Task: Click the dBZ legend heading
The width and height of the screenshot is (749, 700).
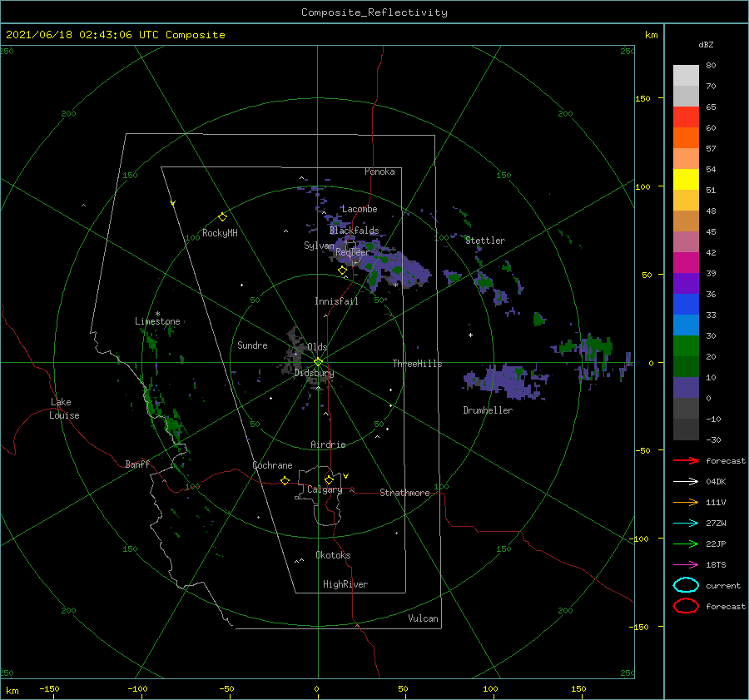Action: [x=706, y=44]
